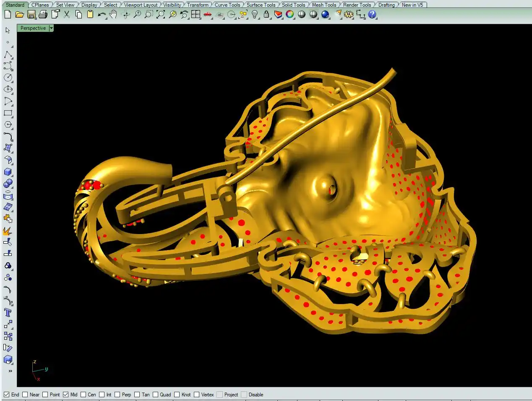Click the Undo arrow icon
532x401 pixels.
(102, 15)
